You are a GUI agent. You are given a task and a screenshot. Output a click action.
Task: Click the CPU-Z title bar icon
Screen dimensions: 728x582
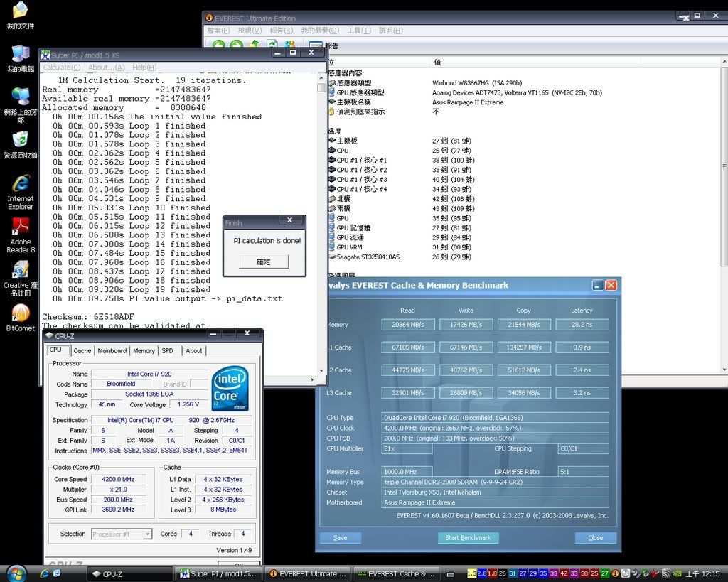49,335
